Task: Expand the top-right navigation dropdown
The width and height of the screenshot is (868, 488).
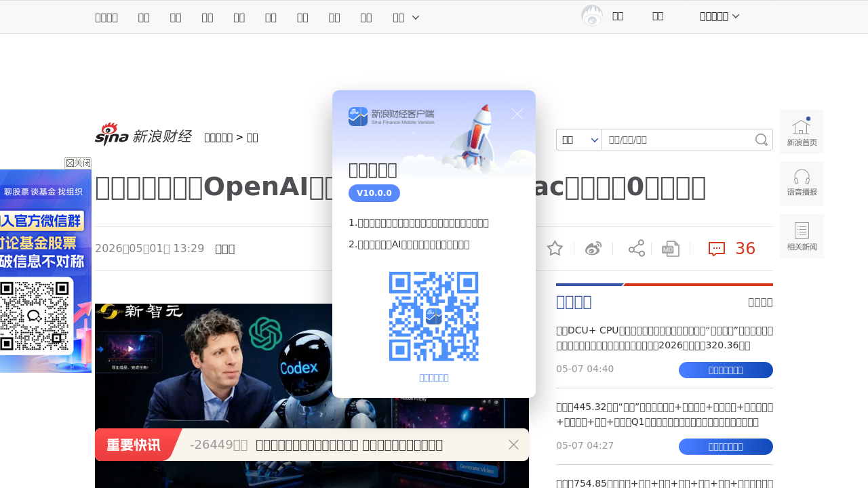Action: (x=719, y=16)
